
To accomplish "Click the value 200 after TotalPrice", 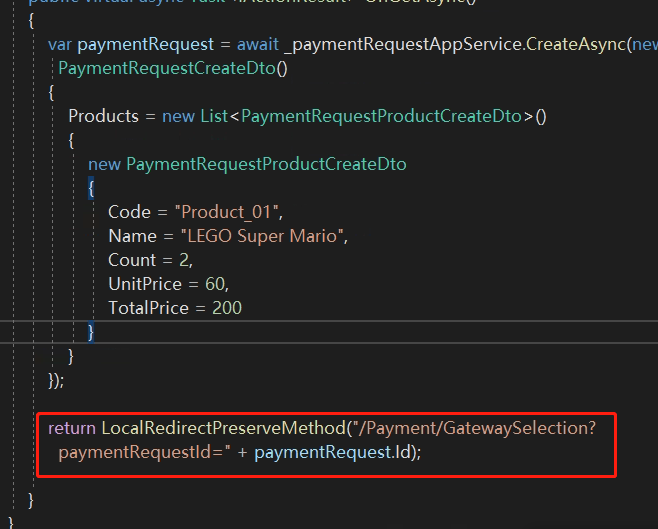I will 227,308.
